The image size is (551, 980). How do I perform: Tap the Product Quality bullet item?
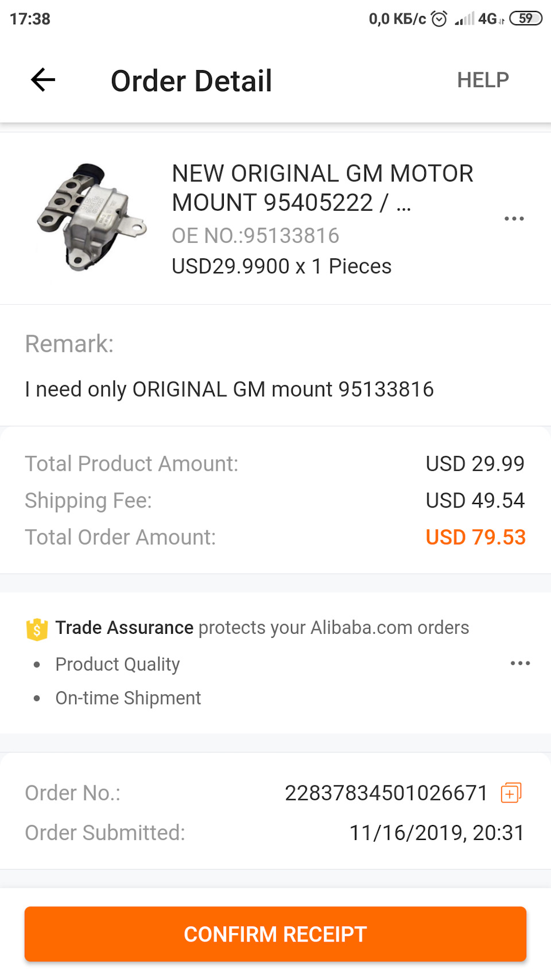coord(117,664)
